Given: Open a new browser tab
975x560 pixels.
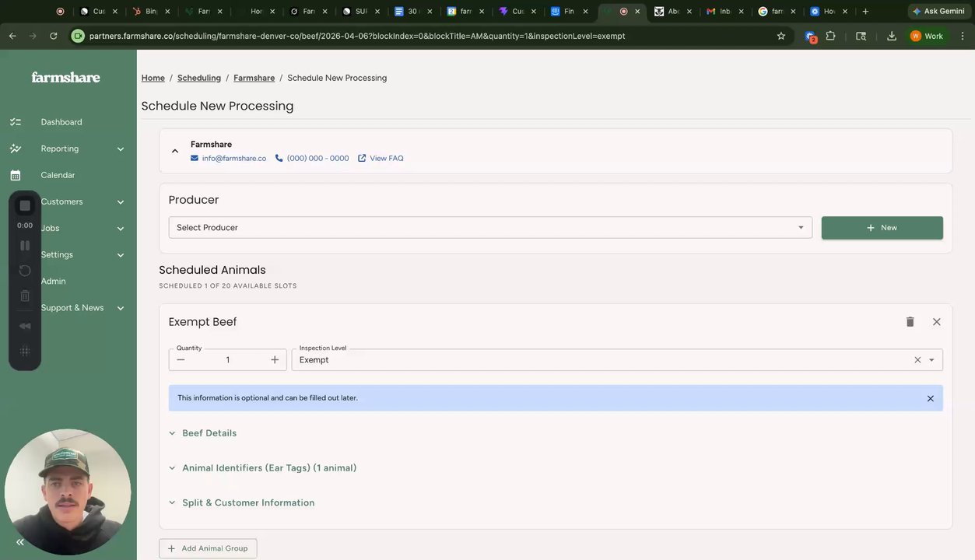Looking at the screenshot, I should tap(865, 12).
